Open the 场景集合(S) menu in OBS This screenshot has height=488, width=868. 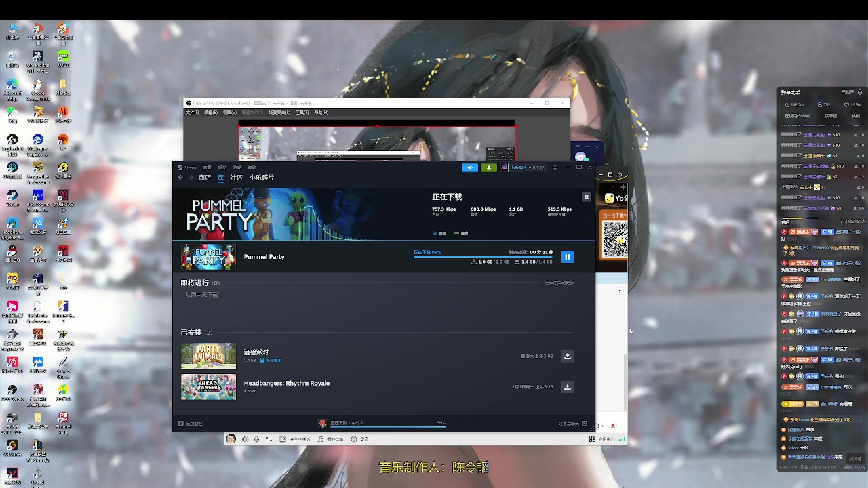(279, 113)
